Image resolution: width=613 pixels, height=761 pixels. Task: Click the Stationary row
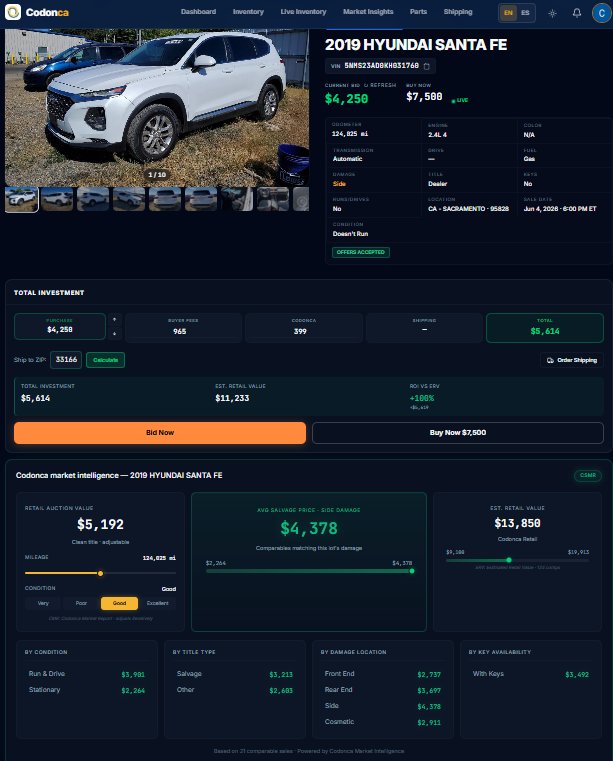coord(87,690)
